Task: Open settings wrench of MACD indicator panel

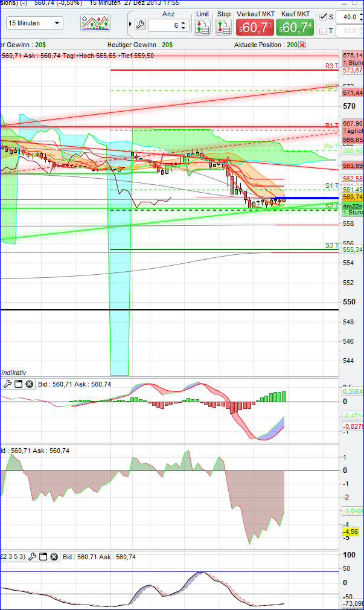Action: [7, 384]
